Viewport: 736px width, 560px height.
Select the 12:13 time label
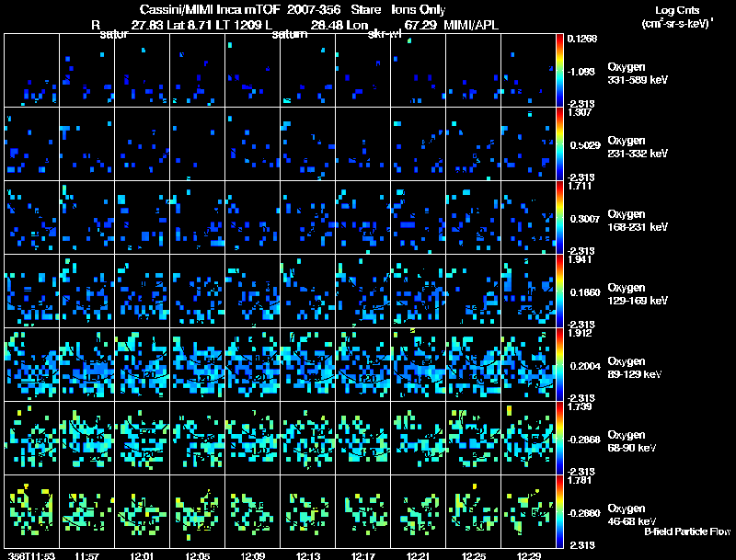click(x=307, y=555)
